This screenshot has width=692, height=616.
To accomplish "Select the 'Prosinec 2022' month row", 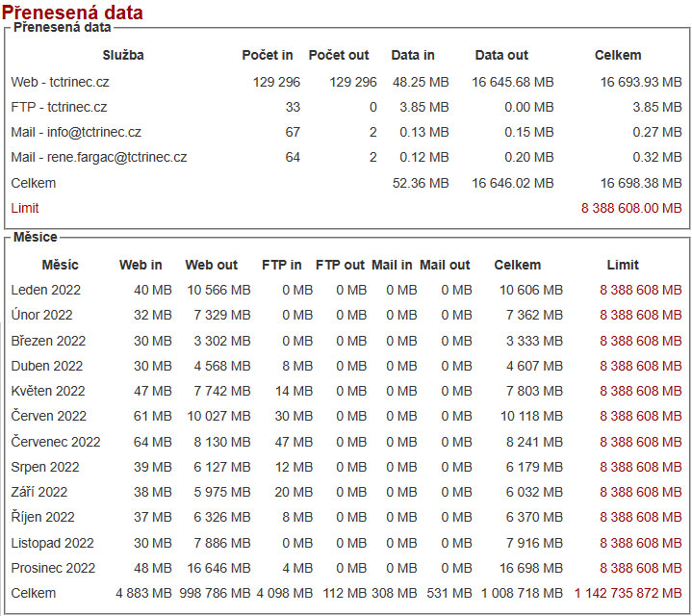I will click(53, 568).
